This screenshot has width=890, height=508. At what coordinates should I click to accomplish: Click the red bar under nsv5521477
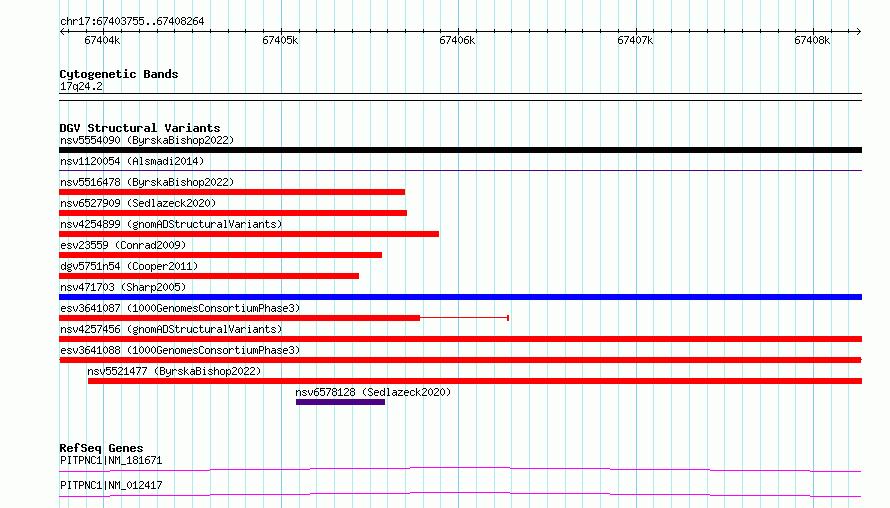[x=475, y=381]
